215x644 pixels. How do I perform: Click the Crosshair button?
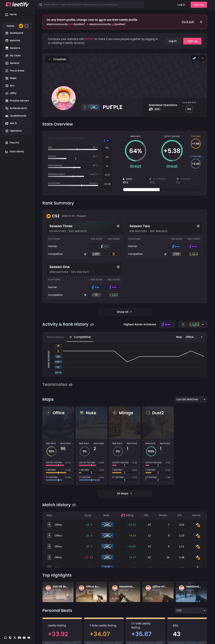tap(57, 59)
